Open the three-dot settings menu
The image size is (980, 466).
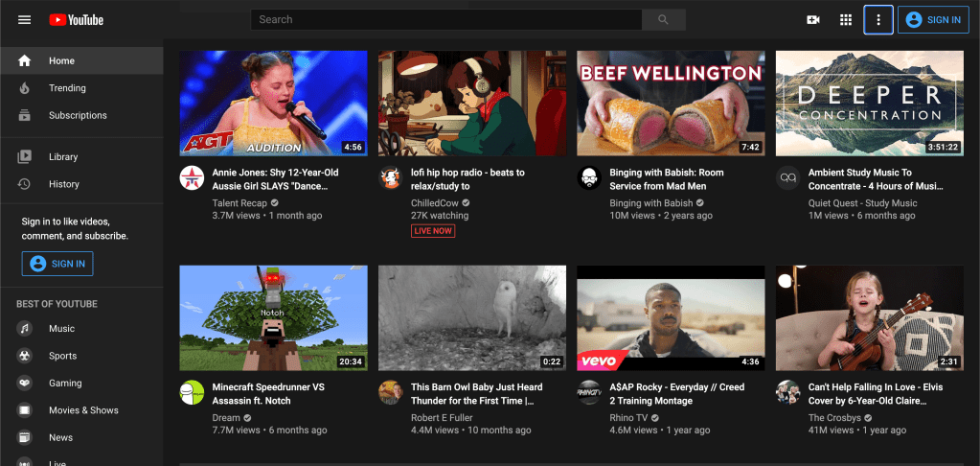[x=878, y=19]
